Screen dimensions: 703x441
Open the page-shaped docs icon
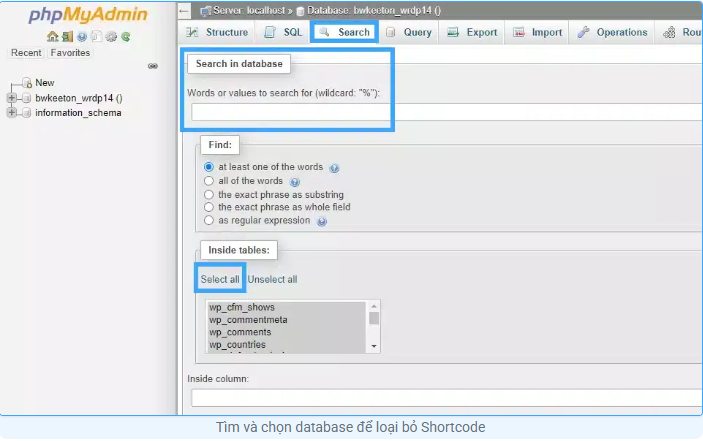click(x=96, y=36)
